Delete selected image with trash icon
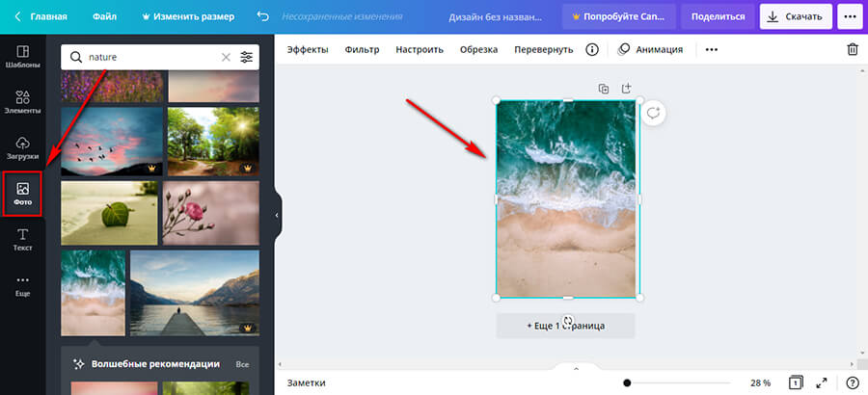The image size is (868, 395). click(x=853, y=49)
